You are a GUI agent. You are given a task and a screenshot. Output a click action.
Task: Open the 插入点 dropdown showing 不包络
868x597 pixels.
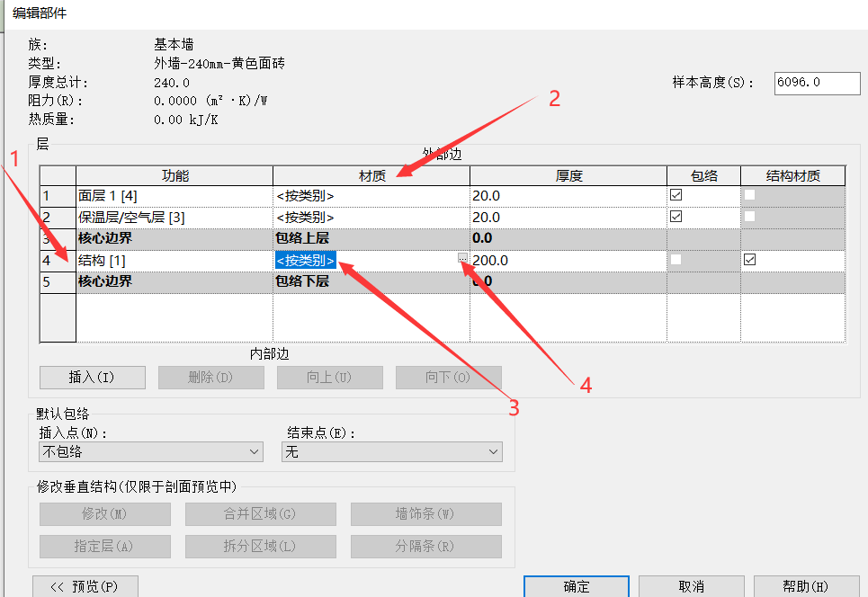pos(151,451)
